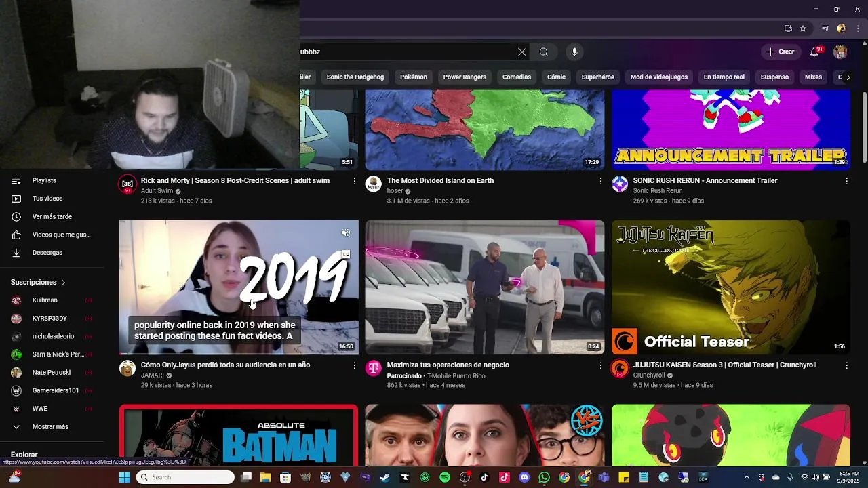
Task: Expand the Suscripciones section arrow
Action: click(64, 282)
